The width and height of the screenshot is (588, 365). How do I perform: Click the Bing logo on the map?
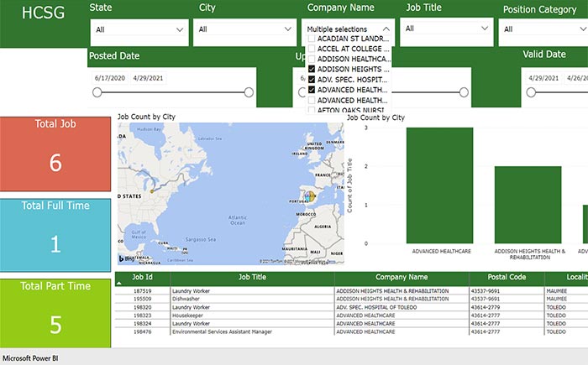[x=126, y=258]
